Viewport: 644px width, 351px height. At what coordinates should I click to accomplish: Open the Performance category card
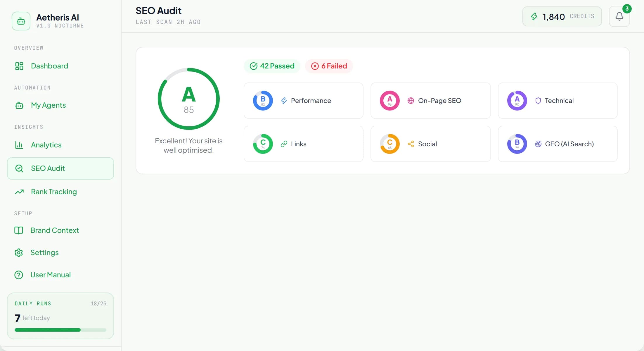[x=304, y=101]
